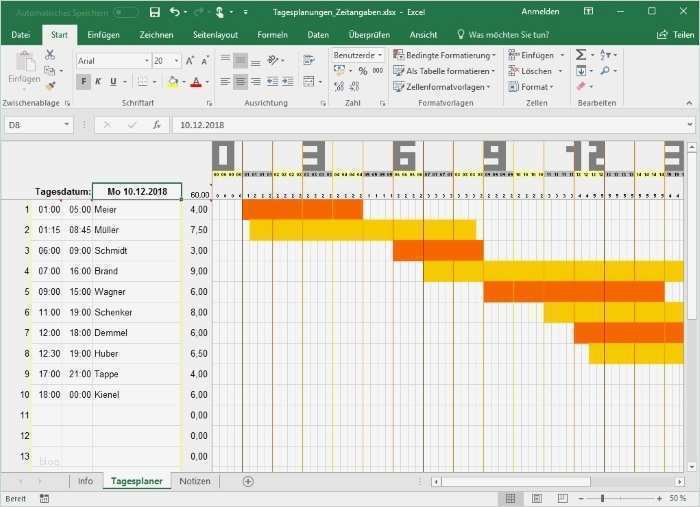Click the Wrap Text icon
700x507 pixels.
[308, 60]
